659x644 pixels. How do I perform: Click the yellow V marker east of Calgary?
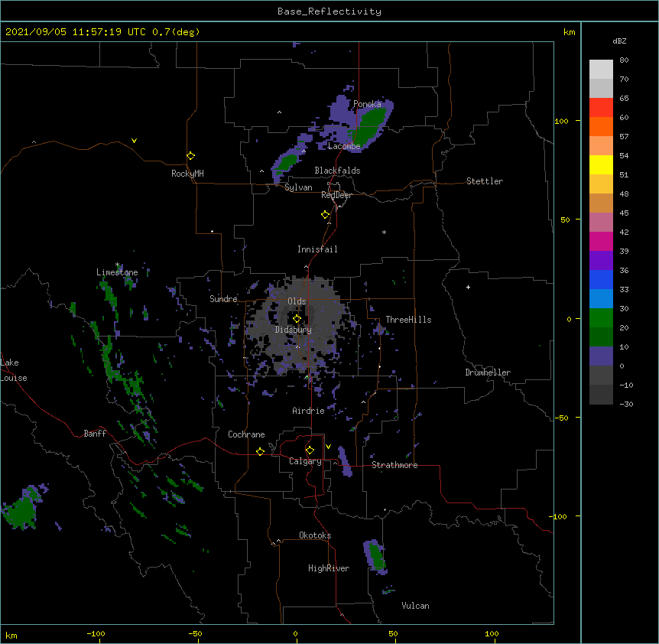[x=328, y=447]
